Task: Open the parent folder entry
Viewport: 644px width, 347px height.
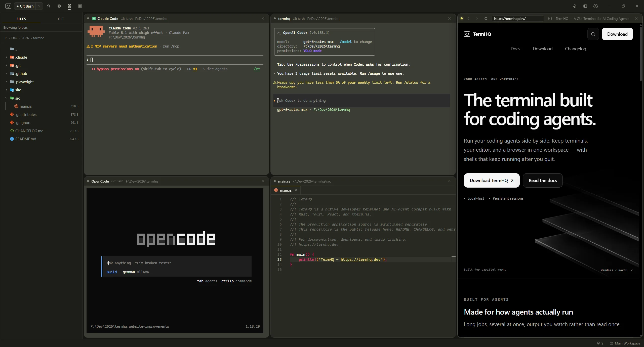Action: [x=14, y=49]
